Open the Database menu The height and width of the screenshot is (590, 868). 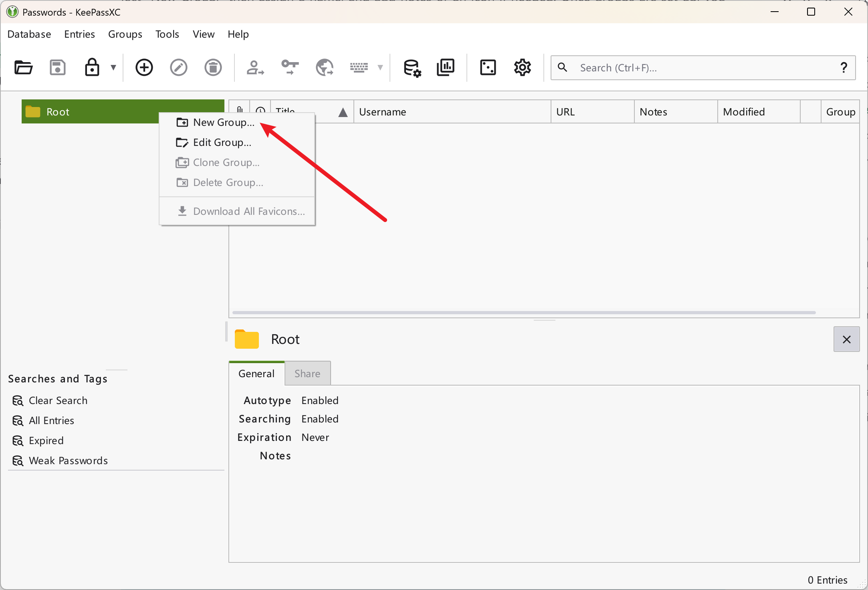coord(29,34)
